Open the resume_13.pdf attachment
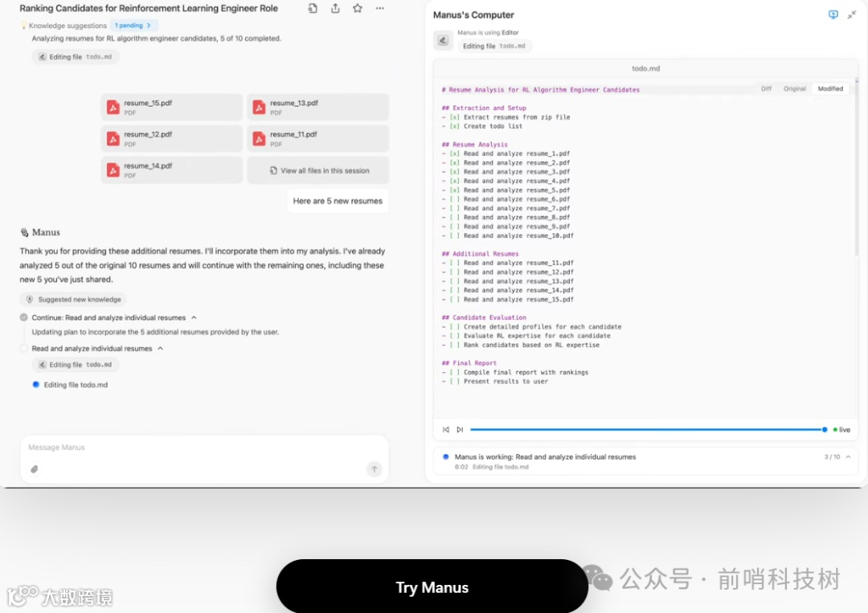The height and width of the screenshot is (613, 868). [x=317, y=108]
